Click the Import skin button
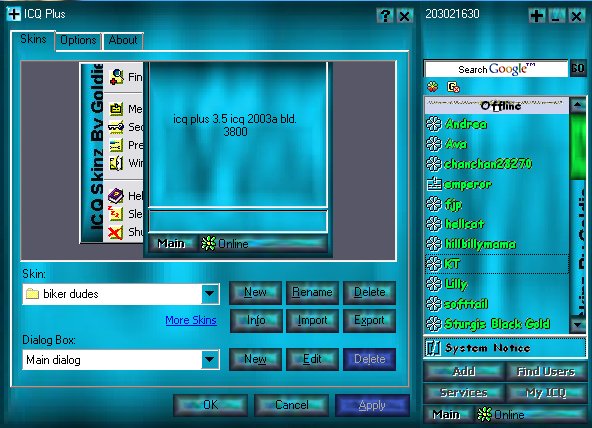 coord(312,320)
